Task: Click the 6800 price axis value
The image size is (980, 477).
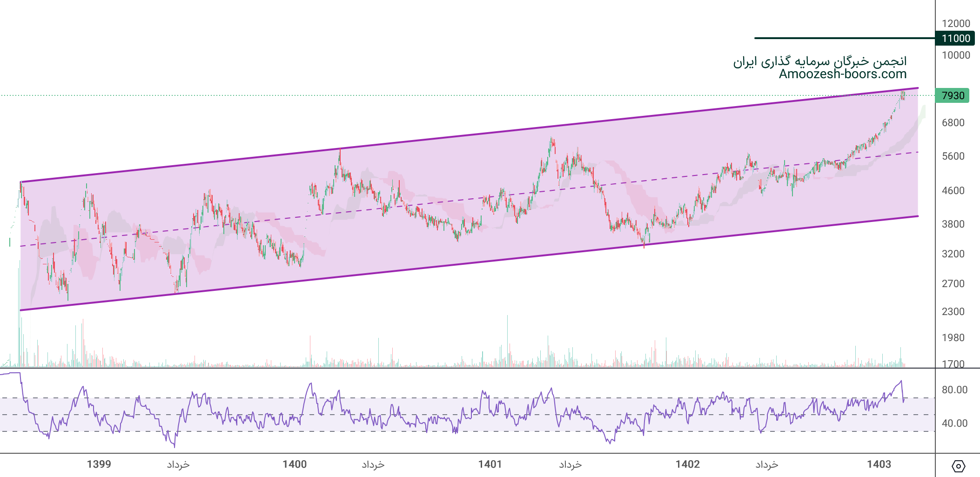Action: [953, 122]
